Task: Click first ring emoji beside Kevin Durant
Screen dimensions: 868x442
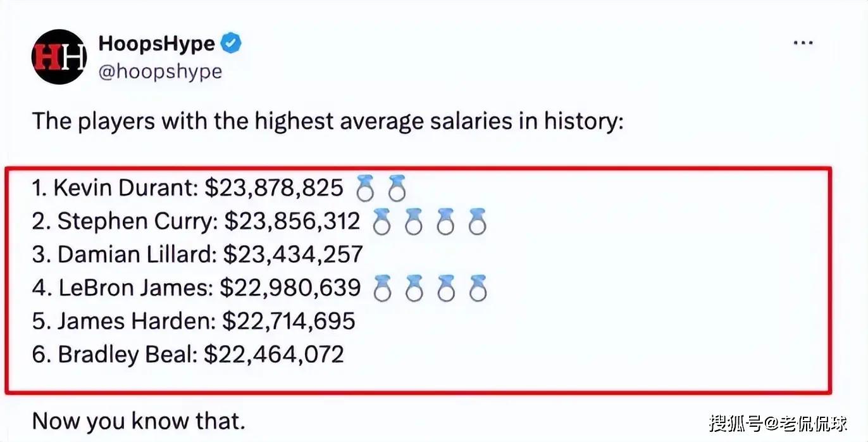Action: tap(366, 188)
